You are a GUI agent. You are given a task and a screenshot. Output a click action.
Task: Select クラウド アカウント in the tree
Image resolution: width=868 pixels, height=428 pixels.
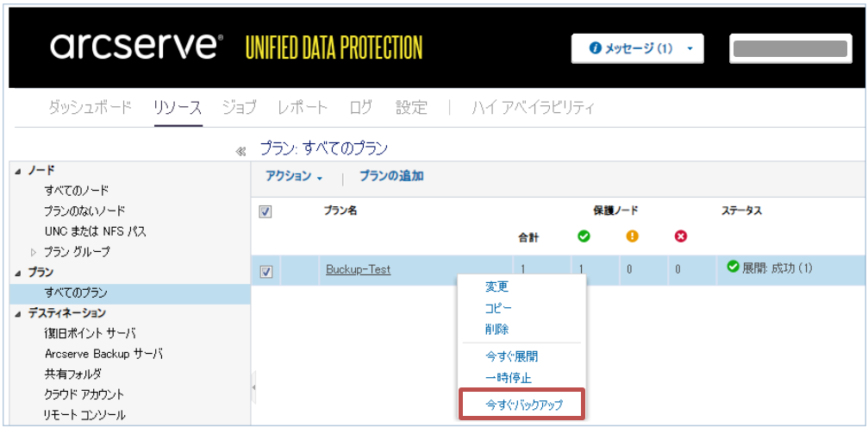click(x=84, y=394)
